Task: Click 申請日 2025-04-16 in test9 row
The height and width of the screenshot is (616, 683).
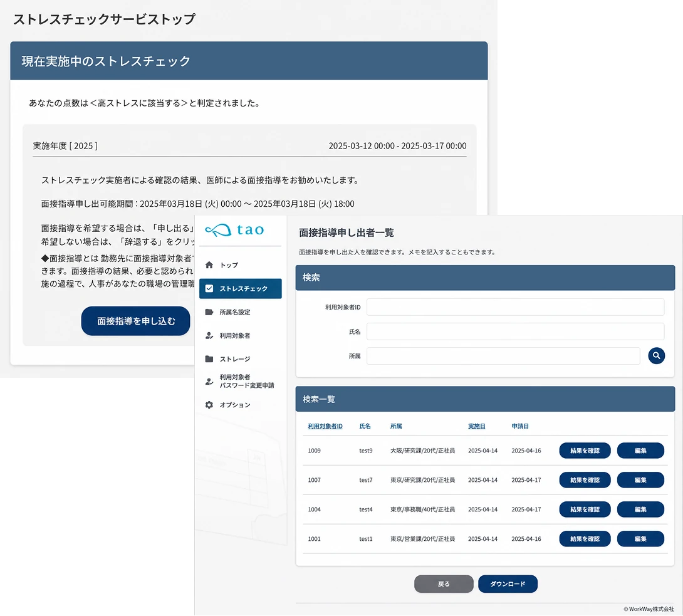Action: pyautogui.click(x=526, y=451)
